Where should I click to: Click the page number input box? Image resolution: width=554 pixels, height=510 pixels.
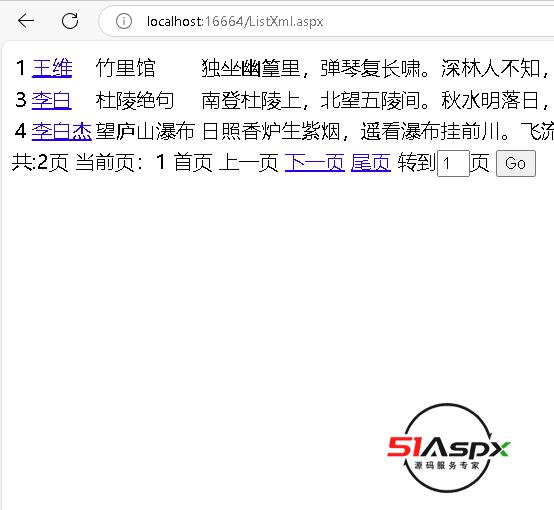(453, 163)
